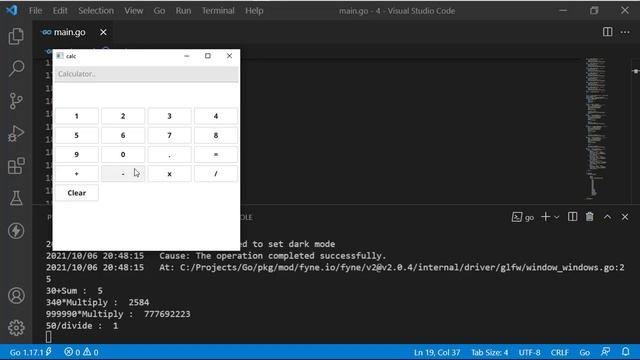Maximize the calc window
The height and width of the screenshot is (360, 640).
click(x=208, y=56)
